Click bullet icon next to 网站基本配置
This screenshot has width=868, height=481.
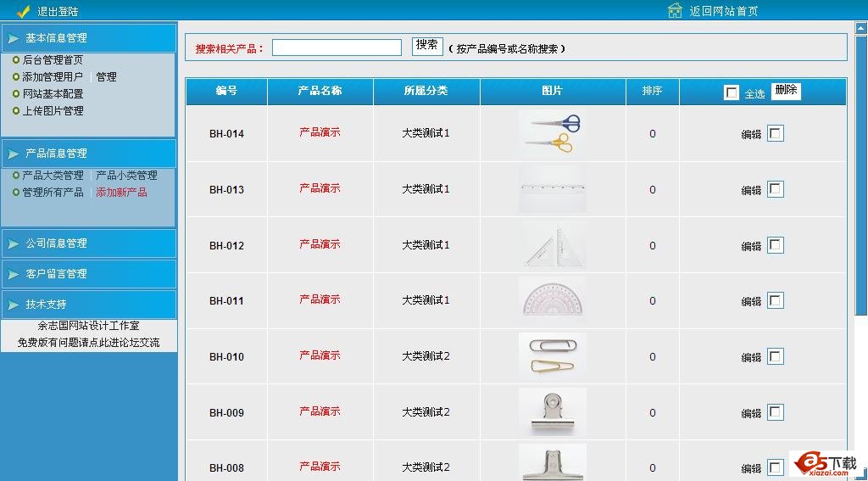pos(15,93)
